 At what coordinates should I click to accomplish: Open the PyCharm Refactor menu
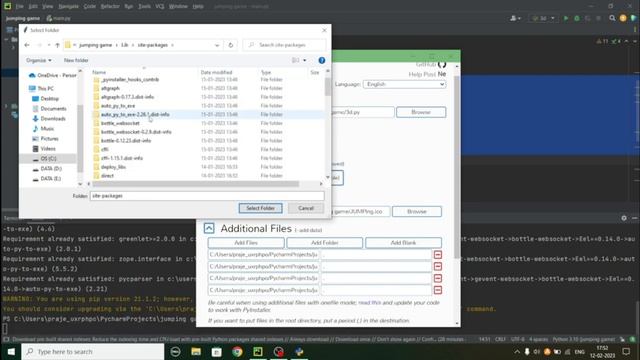[110, 7]
